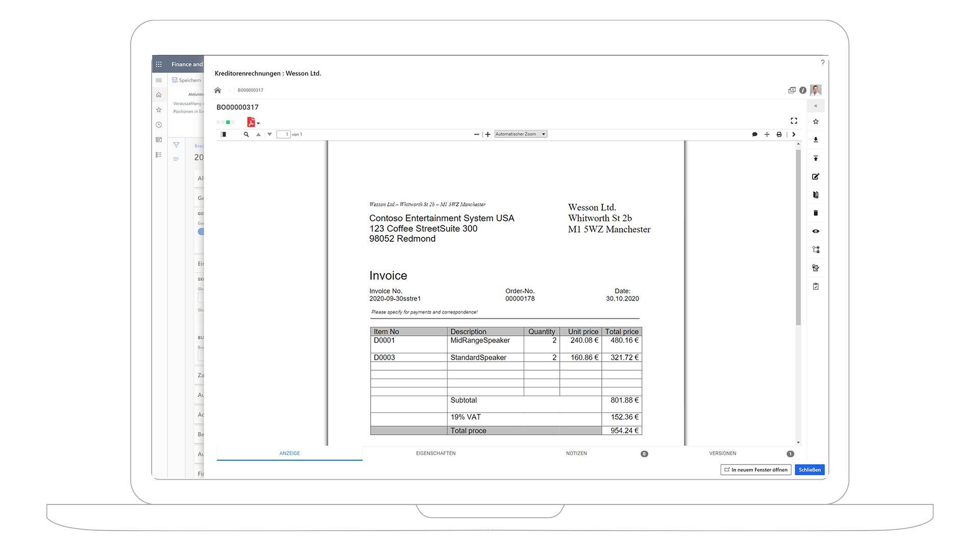
Task: Click the PDF viewer vertical scrollbar
Action: (798, 237)
